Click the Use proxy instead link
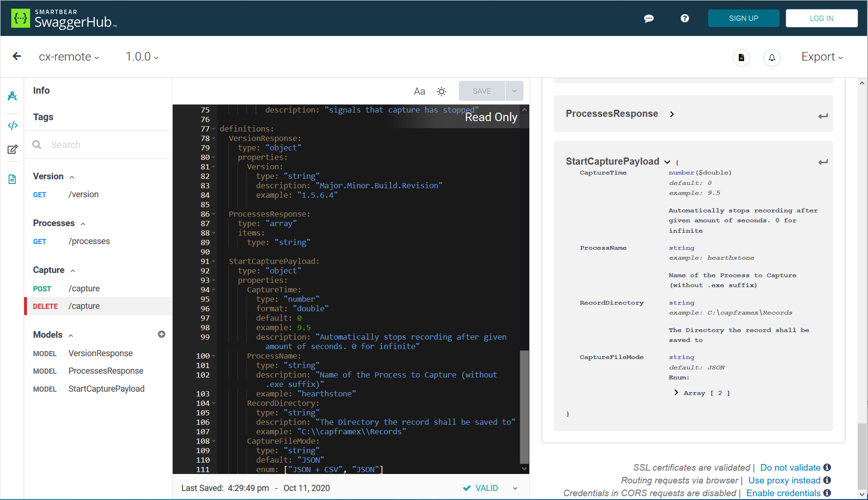 coord(784,480)
